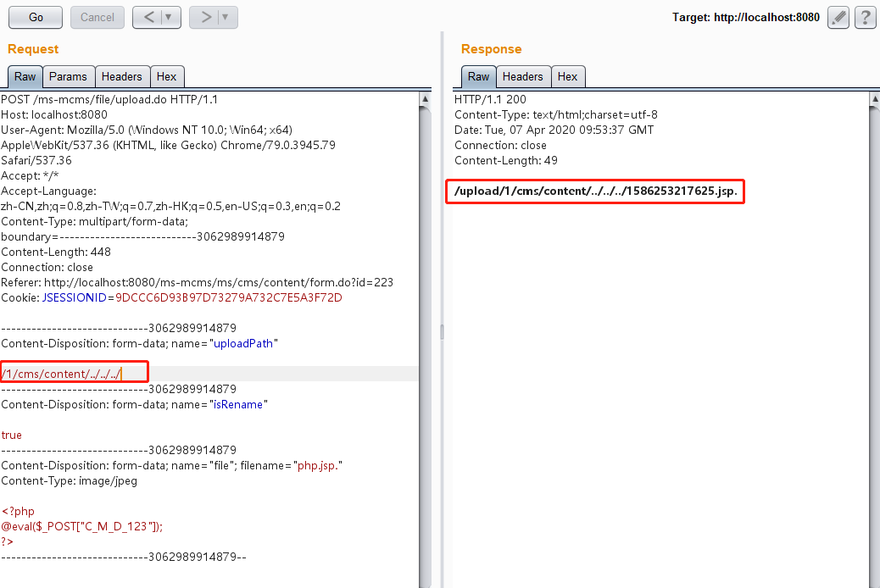Switch to the Request Hex tab

167,77
